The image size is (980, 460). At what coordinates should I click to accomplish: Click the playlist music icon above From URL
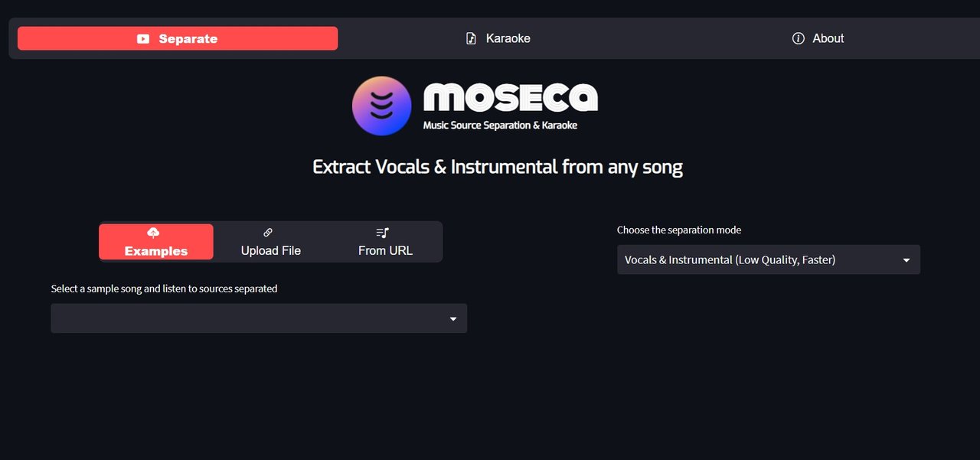click(383, 233)
